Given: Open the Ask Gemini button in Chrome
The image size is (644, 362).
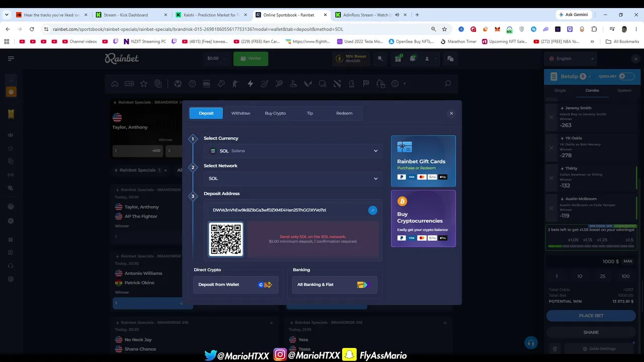Looking at the screenshot, I should tap(573, 15).
